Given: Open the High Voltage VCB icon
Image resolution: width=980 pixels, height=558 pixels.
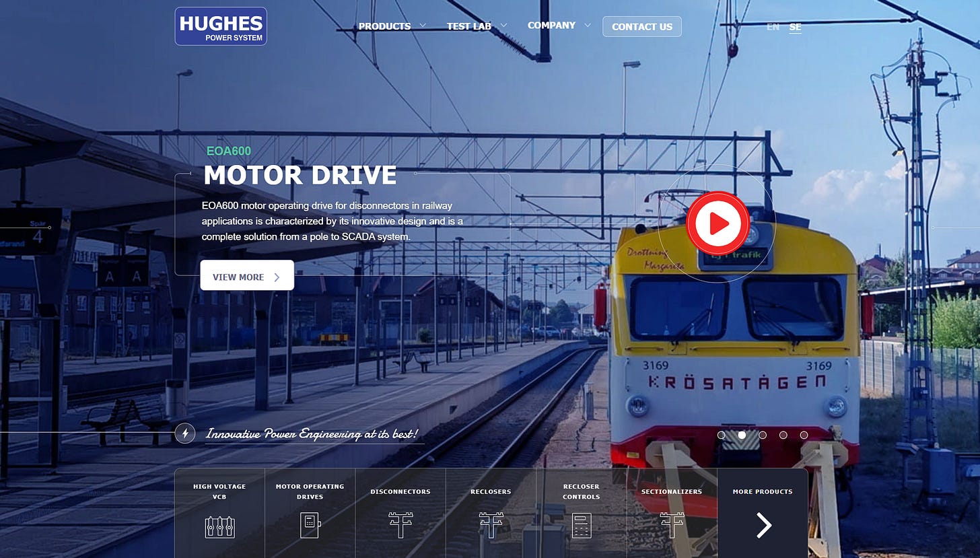Looking at the screenshot, I should (x=219, y=526).
